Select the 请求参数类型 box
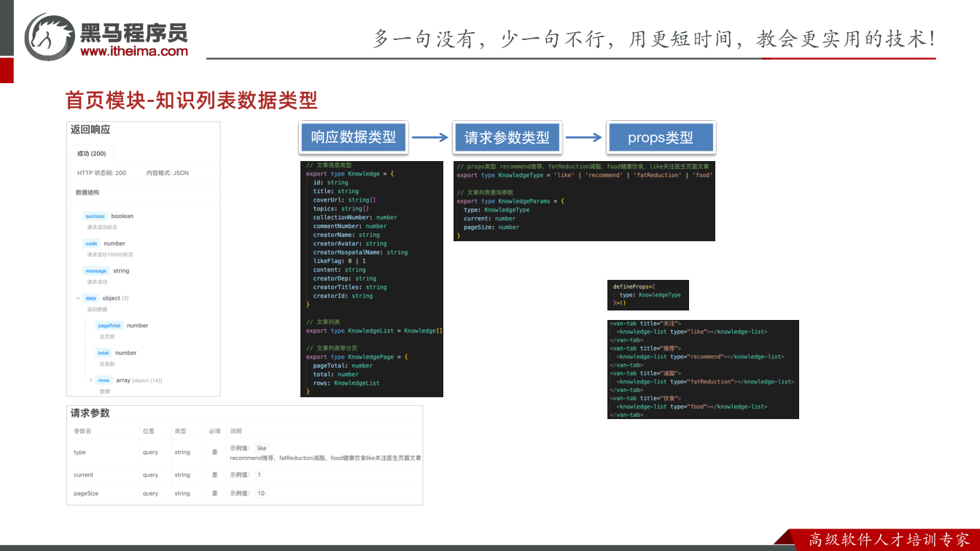Viewport: 980px width, 551px height. coord(507,137)
